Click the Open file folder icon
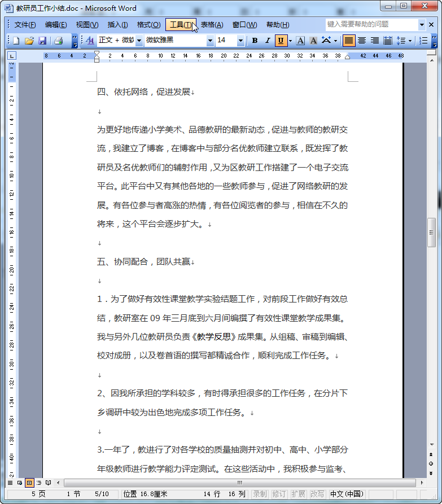This screenshot has height=504, width=442. click(x=29, y=41)
